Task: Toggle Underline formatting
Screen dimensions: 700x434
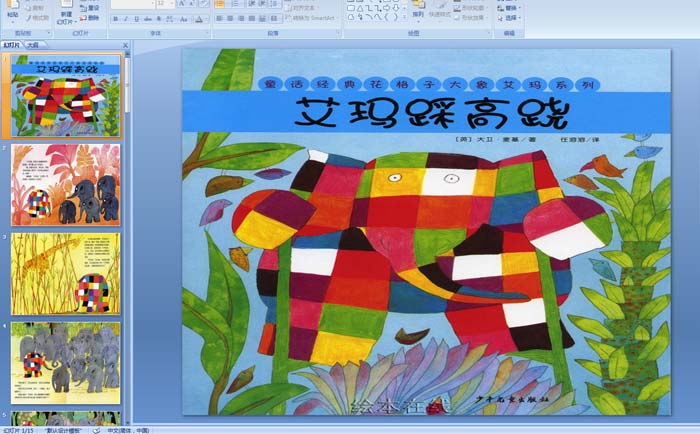Action: (137, 19)
